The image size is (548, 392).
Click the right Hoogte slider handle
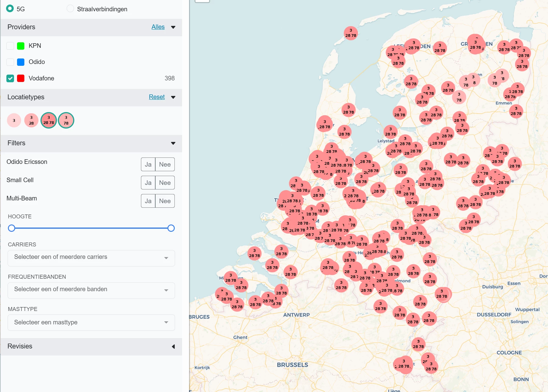[171, 228]
